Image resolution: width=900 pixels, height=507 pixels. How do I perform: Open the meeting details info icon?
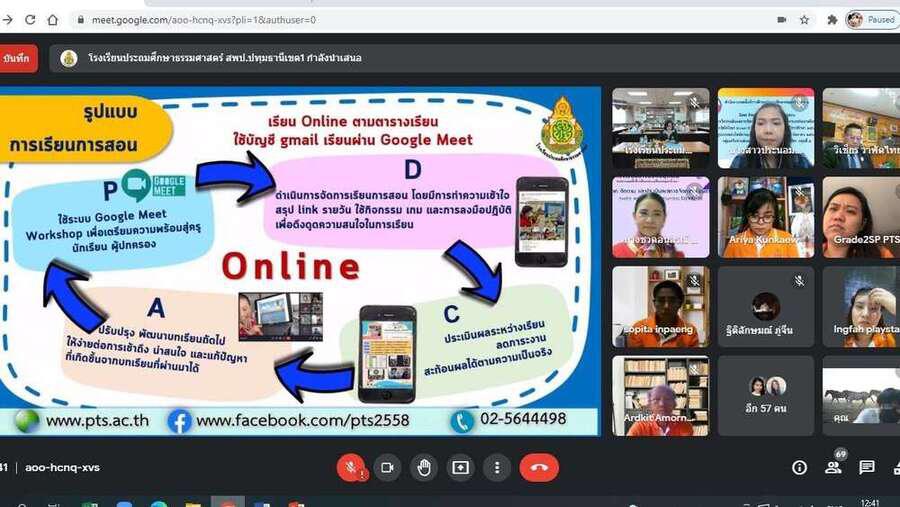pos(799,467)
